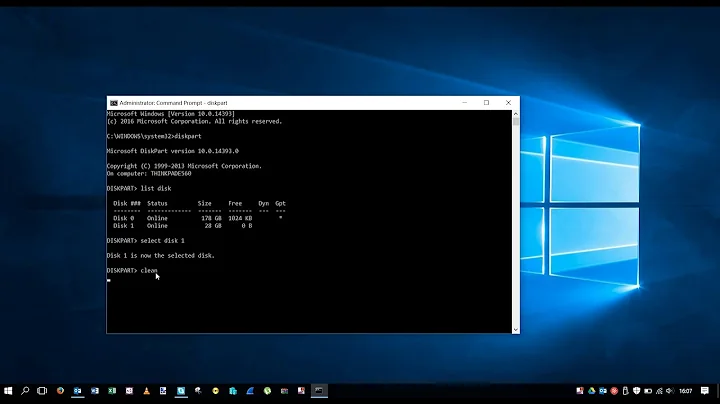Viewport: 720px width, 404px height.
Task: Click the scrollbar up arrow in Command Prompt
Action: click(x=516, y=113)
